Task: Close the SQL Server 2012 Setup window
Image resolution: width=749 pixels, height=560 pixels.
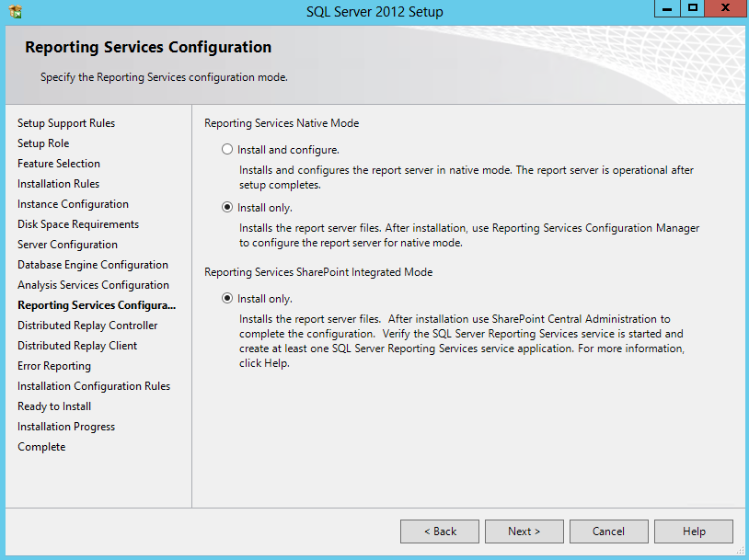Action: coord(725,8)
